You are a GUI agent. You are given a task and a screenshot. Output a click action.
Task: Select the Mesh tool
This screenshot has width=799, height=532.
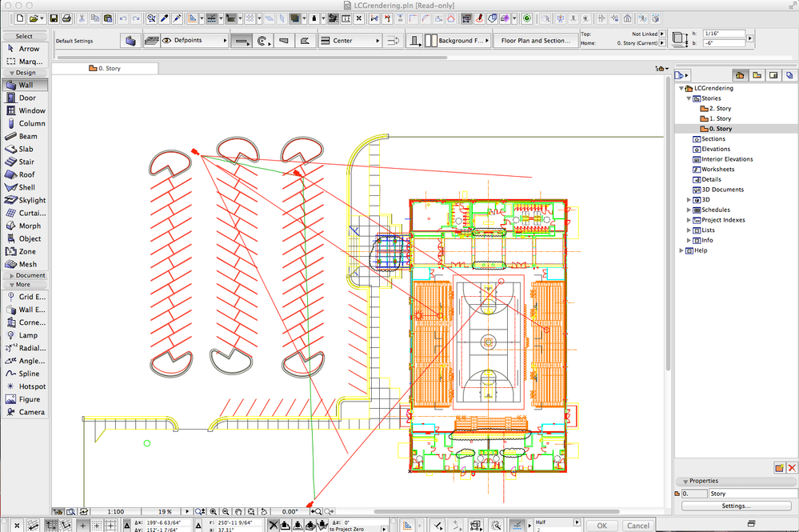coord(26,264)
